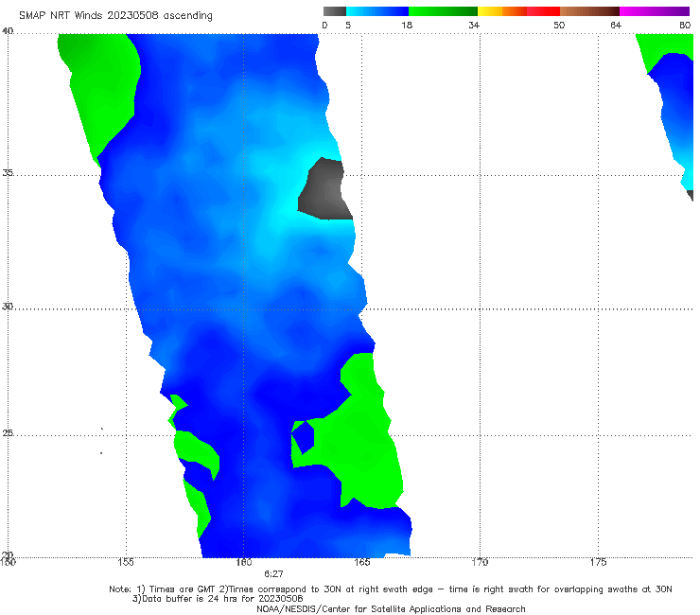Click the color bar label '34'
This screenshot has height=615, width=700.
(474, 26)
